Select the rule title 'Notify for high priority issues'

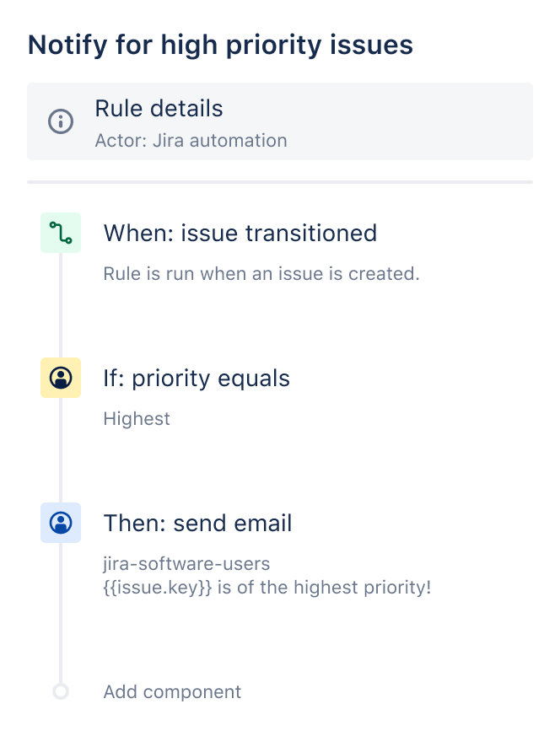[x=221, y=46]
